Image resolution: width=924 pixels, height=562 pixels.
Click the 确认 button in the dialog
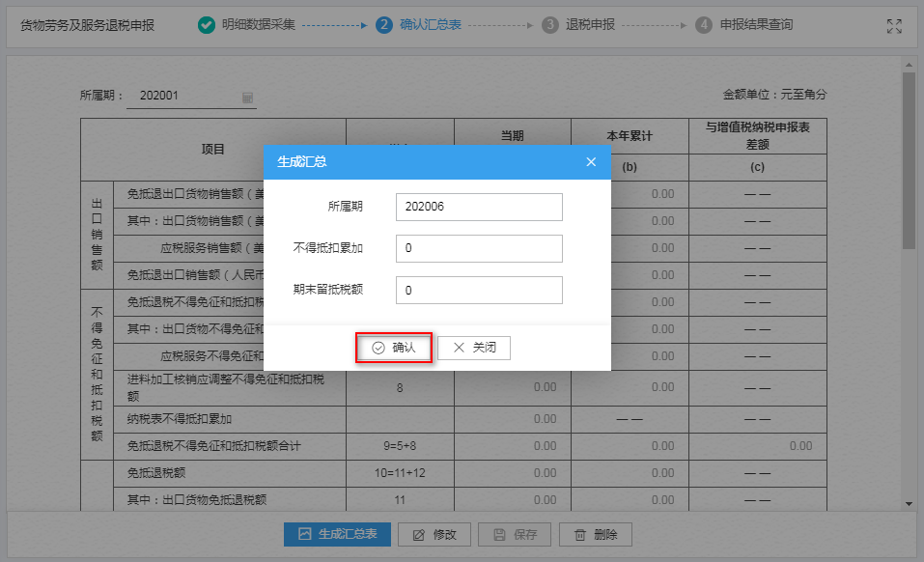pyautogui.click(x=394, y=348)
